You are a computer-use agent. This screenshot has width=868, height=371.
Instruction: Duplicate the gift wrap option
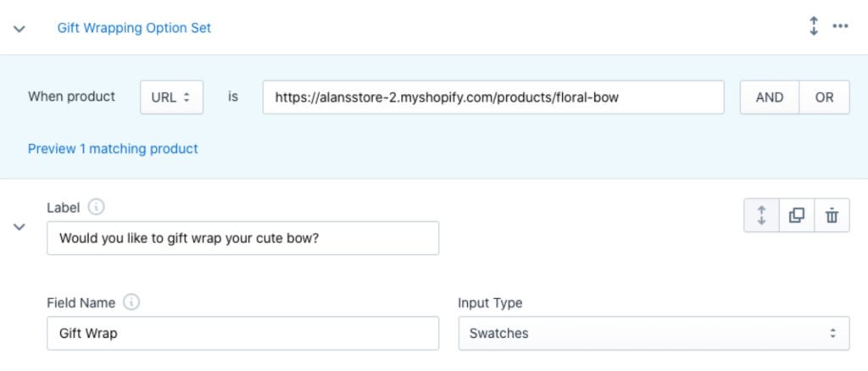click(x=797, y=215)
